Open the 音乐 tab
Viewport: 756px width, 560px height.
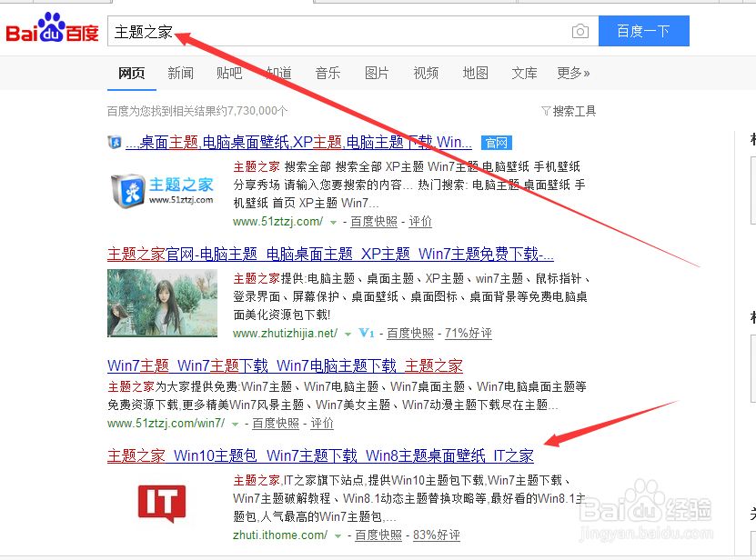tap(328, 74)
